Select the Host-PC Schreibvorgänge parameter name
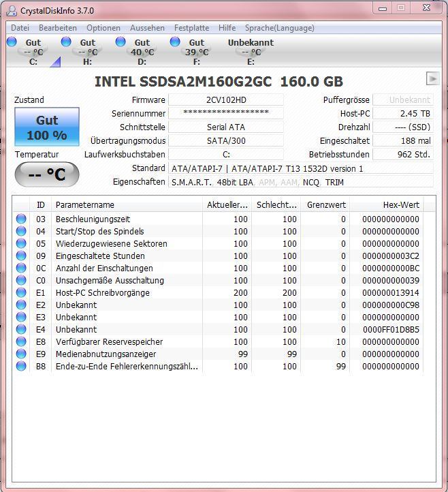Viewport: 448px width, 492px height. [103, 293]
